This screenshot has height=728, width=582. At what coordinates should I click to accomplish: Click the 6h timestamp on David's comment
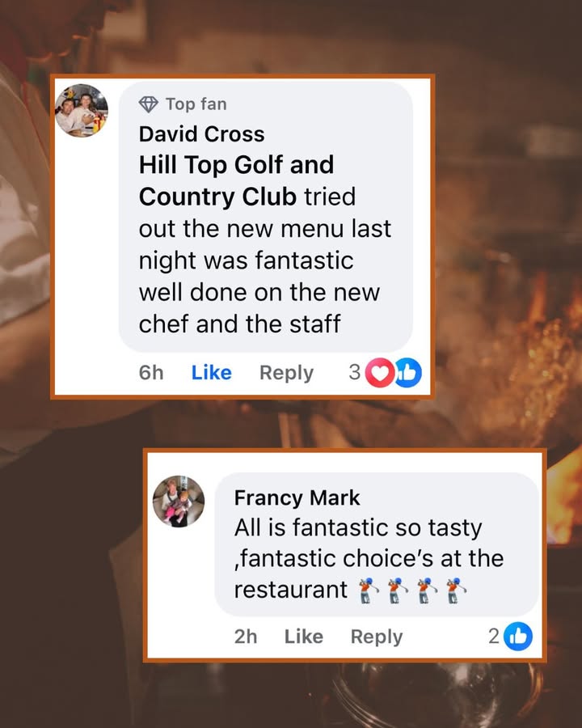(151, 372)
